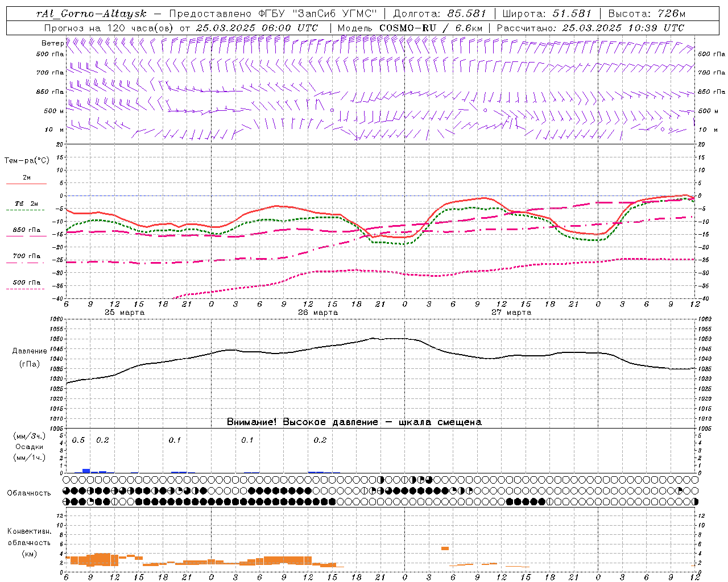Screen dimensions: 728x582
Task: Click the (гПа) unit under Давление
Action: [x=30, y=364]
